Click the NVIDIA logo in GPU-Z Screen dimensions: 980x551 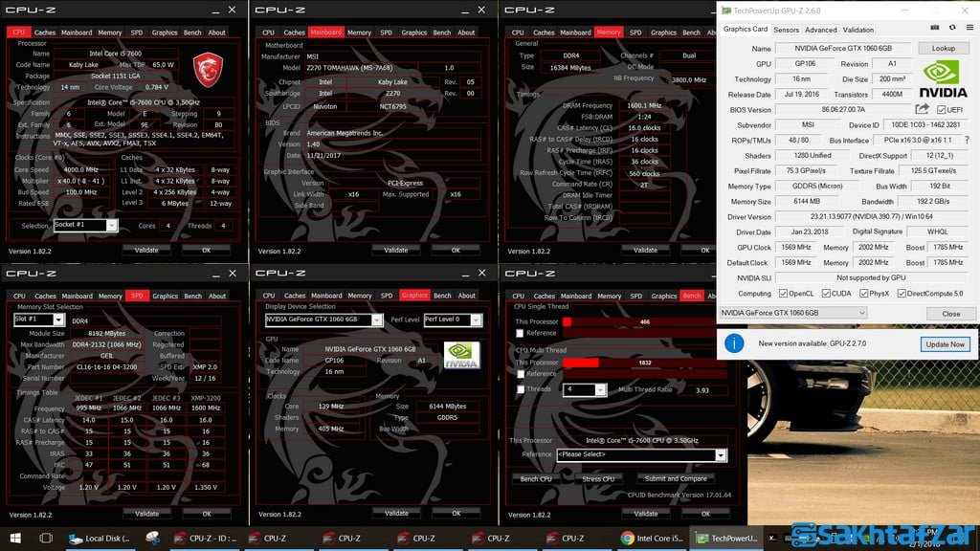(943, 78)
